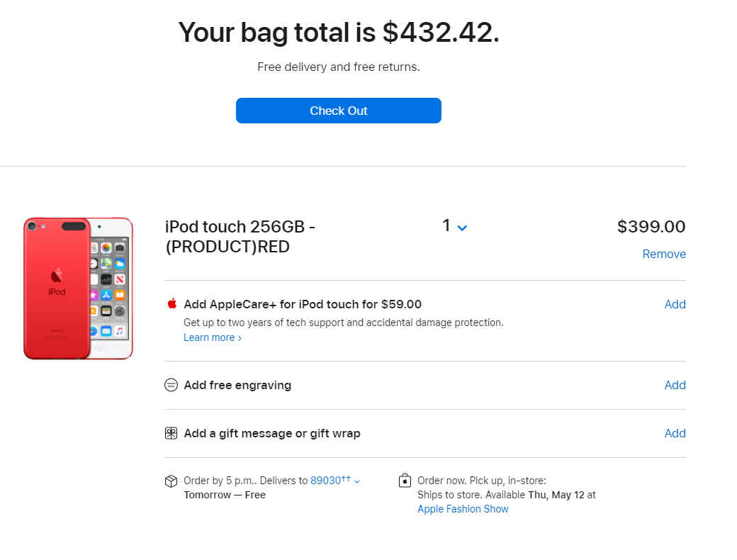The width and height of the screenshot is (737, 560).
Task: Click the red iPod touch product image
Action: (78, 289)
